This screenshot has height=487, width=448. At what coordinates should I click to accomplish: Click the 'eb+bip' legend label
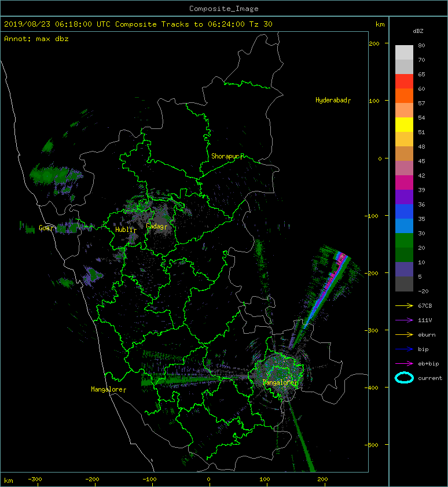pos(428,364)
